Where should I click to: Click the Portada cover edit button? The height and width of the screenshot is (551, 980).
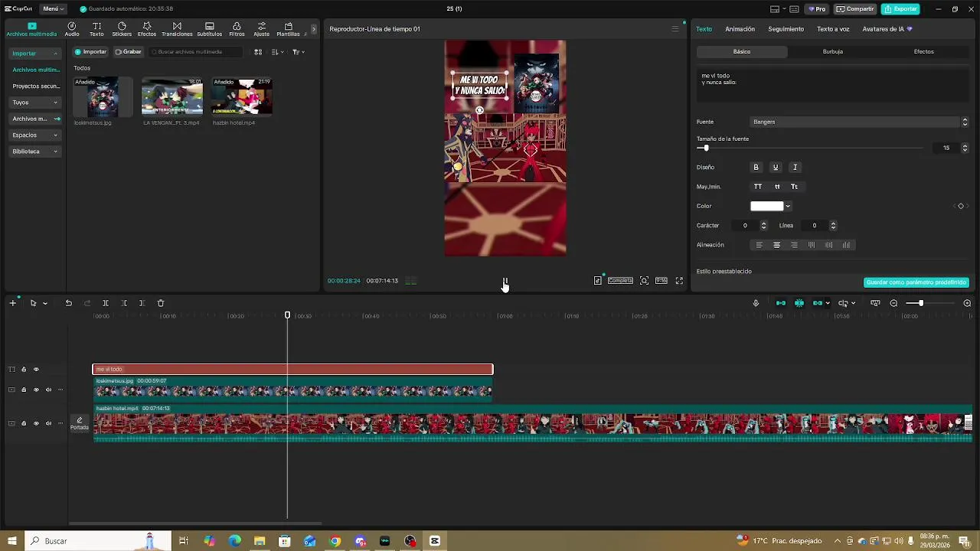coord(80,423)
